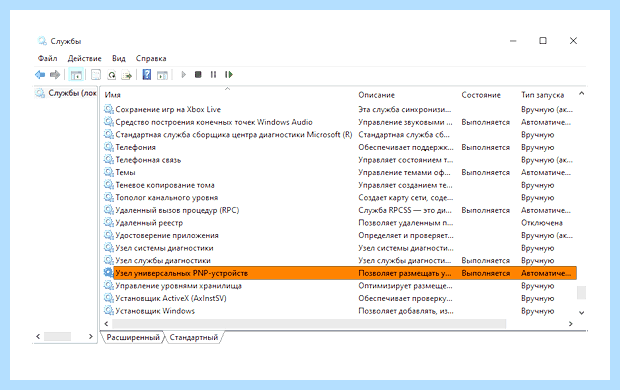Screen dimensions: 620x390
Task: Toggle the action pane toolbar icon
Action: (162, 74)
